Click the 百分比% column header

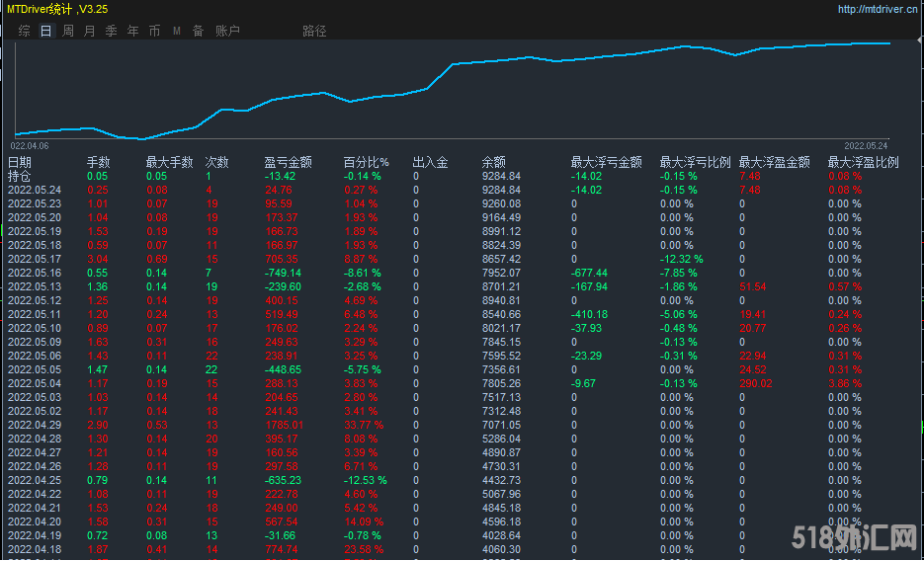pos(366,162)
